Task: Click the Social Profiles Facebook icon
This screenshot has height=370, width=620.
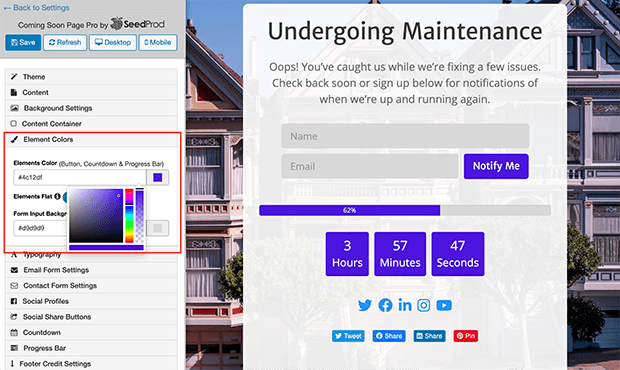Action: (14, 301)
